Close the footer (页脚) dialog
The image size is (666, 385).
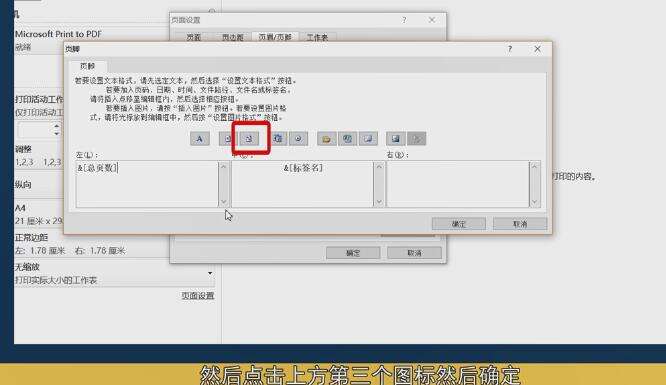[x=537, y=49]
